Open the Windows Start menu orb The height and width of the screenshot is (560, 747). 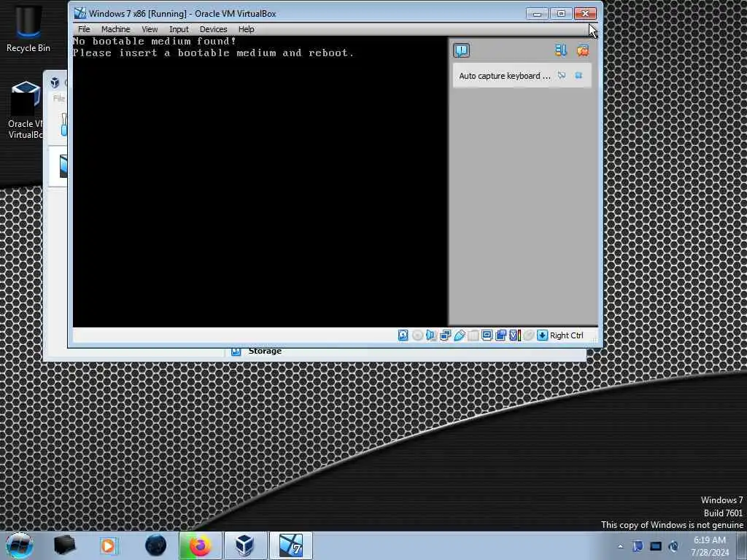[x=20, y=545]
